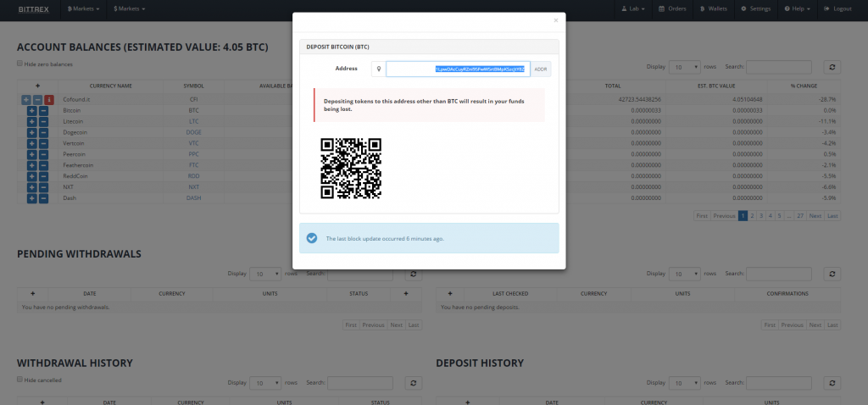Click the pending deposits Search box

coord(779,274)
